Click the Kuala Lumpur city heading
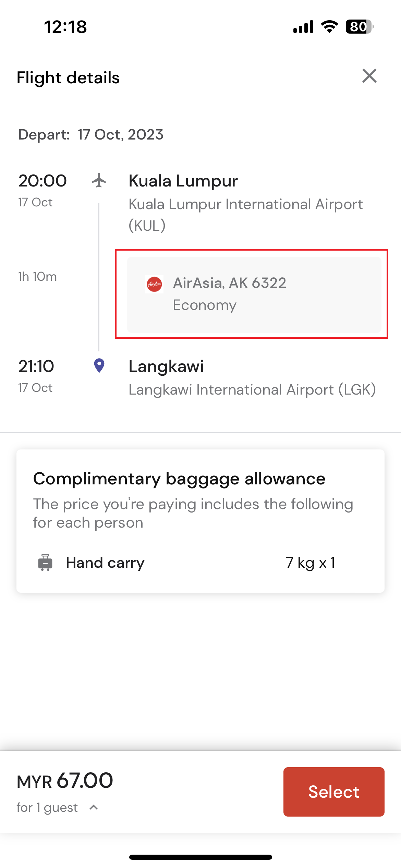The width and height of the screenshot is (401, 868). tap(183, 181)
